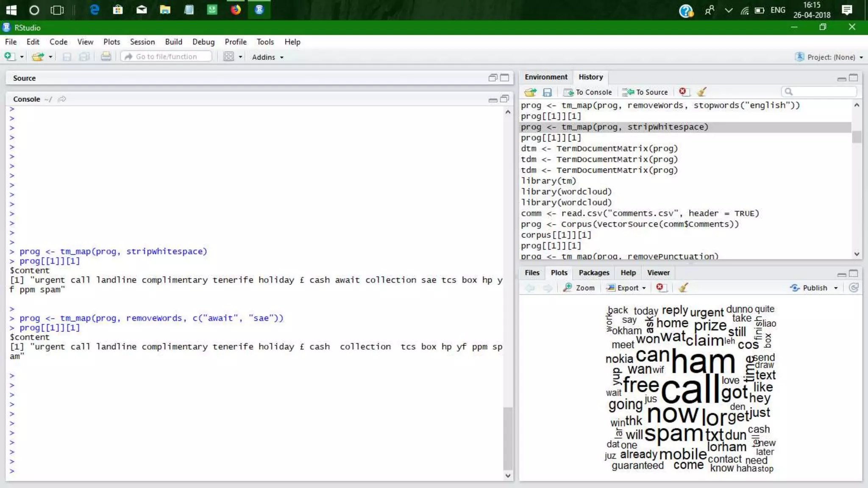Click the save history disk icon
868x488 pixels.
point(547,92)
